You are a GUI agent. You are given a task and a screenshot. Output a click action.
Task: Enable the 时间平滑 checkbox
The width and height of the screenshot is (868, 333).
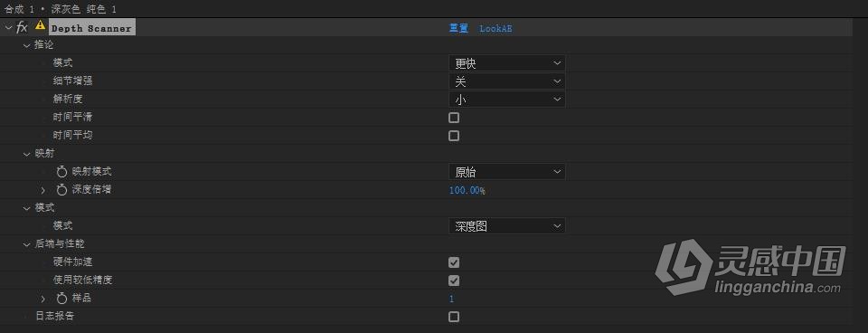(x=454, y=118)
